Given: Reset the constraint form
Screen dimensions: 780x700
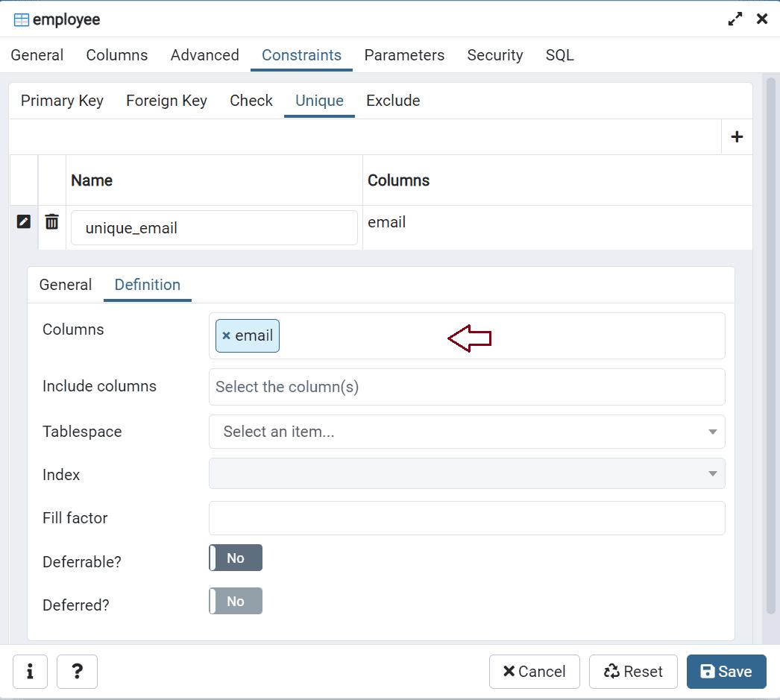Looking at the screenshot, I should [633, 671].
